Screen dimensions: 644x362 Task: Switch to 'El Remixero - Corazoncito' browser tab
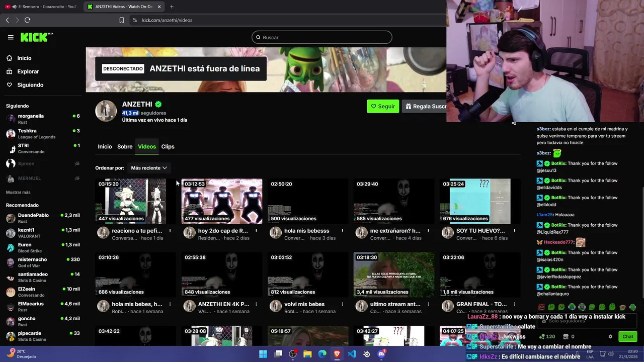pos(40,7)
